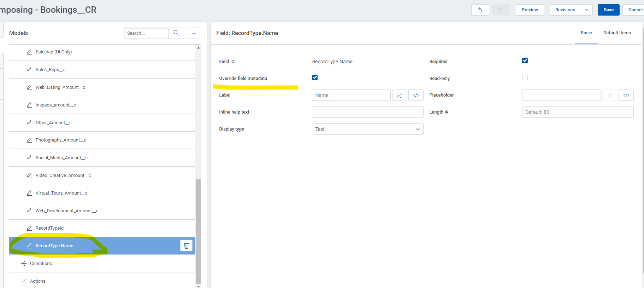The width and height of the screenshot is (644, 288).
Task: Select the Social_Media_Amount__c field row
Action: [x=102, y=158]
